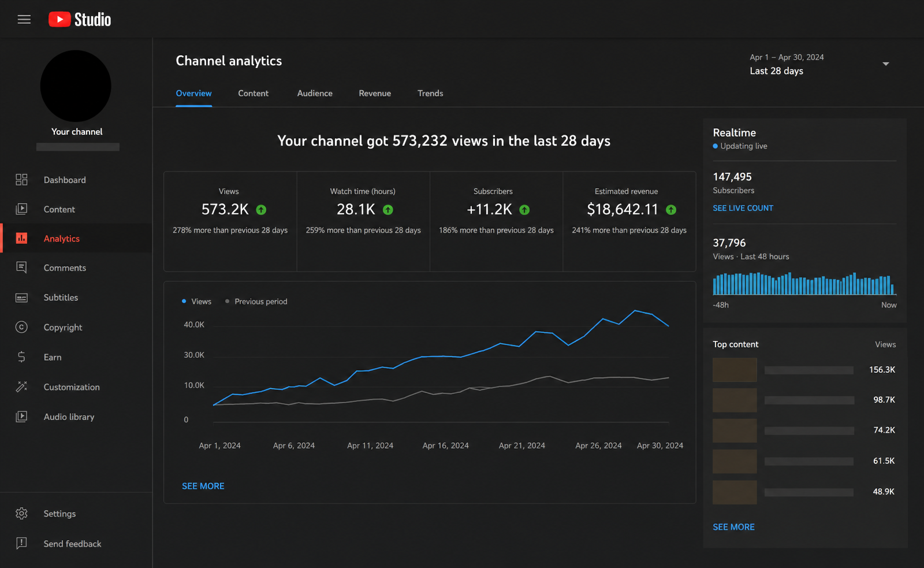Click the YouTube Studio logo
This screenshot has height=568, width=924.
coord(80,20)
